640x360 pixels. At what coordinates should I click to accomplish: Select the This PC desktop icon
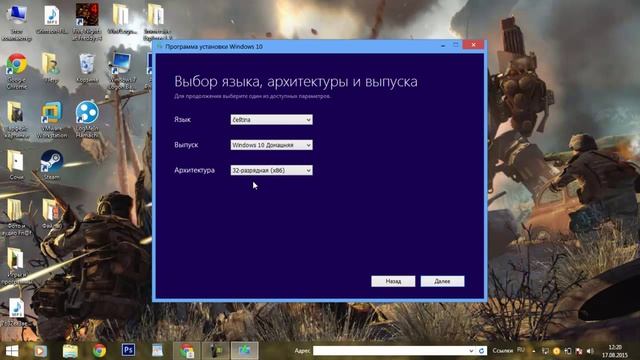click(x=17, y=22)
